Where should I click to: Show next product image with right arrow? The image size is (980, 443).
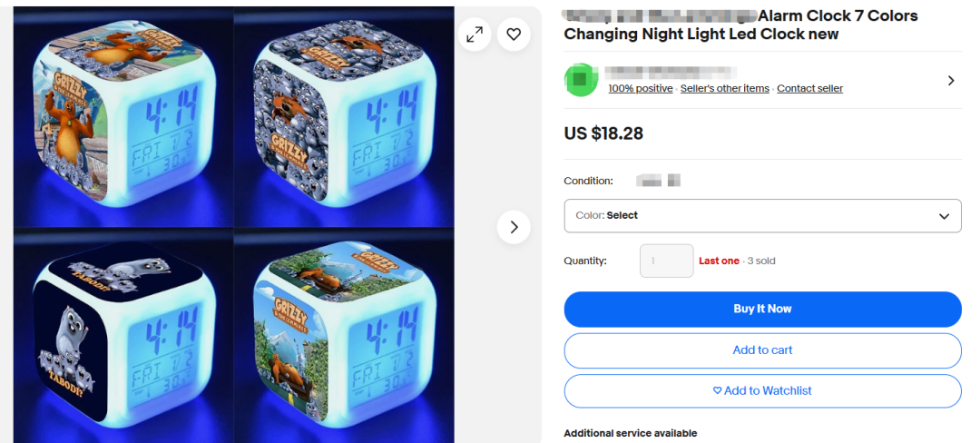point(514,227)
